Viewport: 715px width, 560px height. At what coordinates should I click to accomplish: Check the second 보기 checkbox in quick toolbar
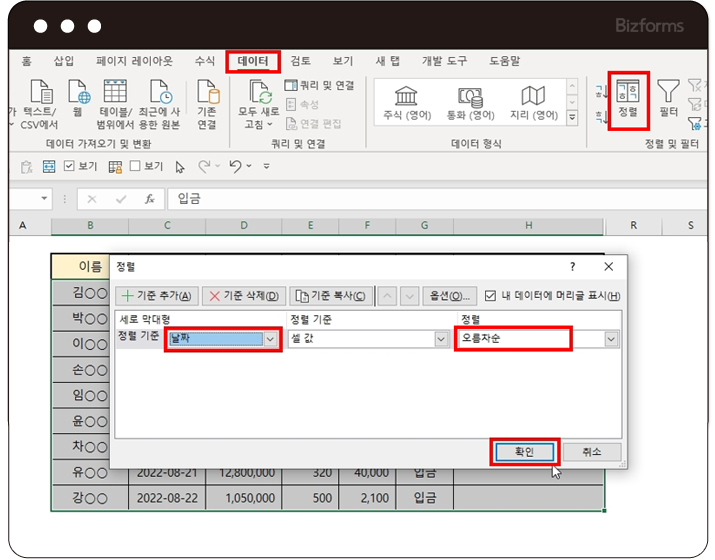(x=135, y=167)
